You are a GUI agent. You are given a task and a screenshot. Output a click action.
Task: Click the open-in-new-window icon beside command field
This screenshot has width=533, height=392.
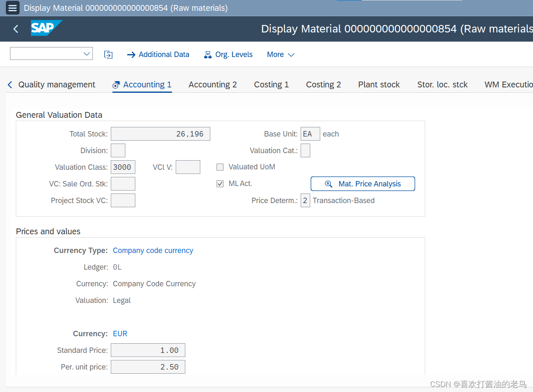(x=108, y=54)
